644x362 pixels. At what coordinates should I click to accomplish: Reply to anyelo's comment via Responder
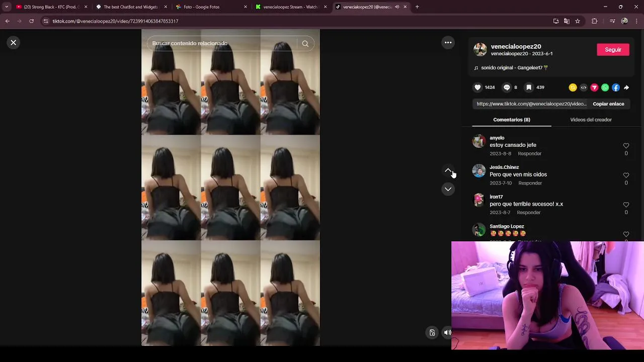[x=529, y=154]
